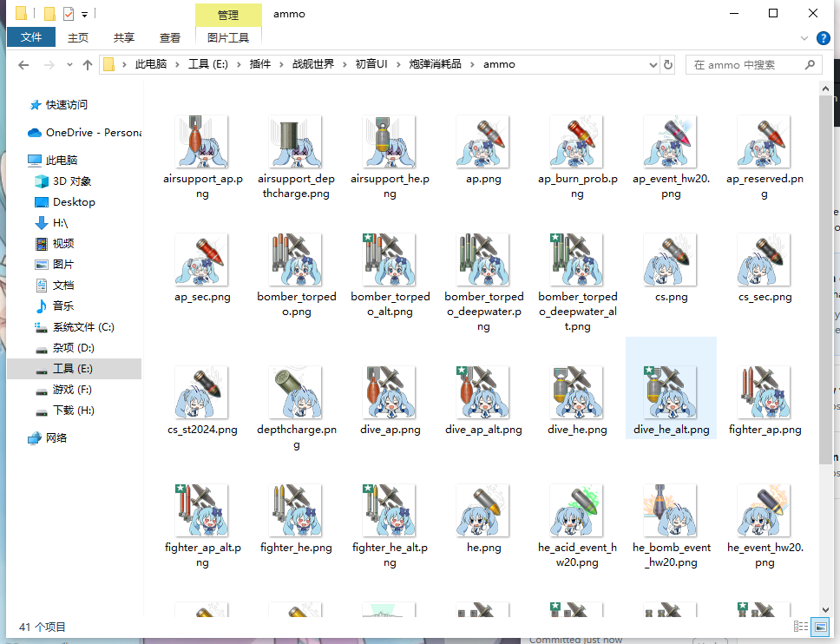The height and width of the screenshot is (644, 840).
Task: Select the ap_reserved.png file icon
Action: pos(765,141)
